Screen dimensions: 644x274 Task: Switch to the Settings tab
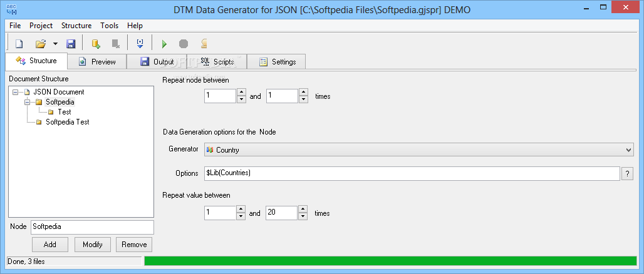coord(276,61)
